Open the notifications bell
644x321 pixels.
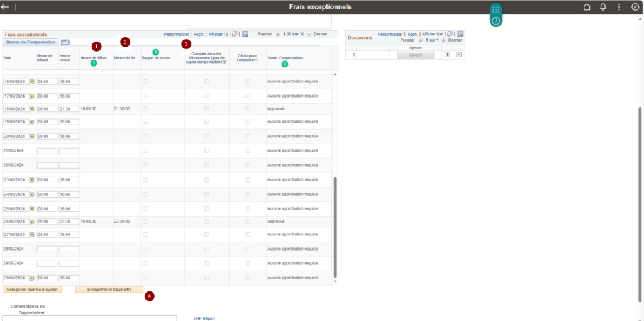[603, 7]
